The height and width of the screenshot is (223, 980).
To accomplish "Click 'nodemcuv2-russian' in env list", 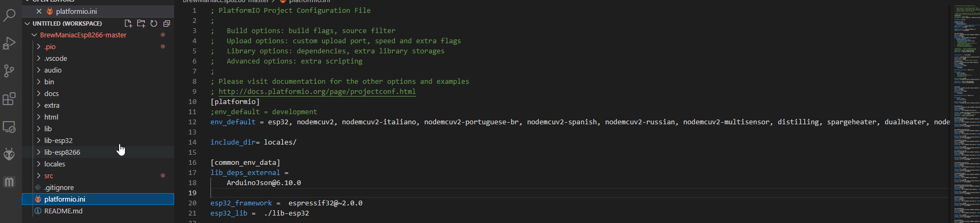I will tap(640, 122).
